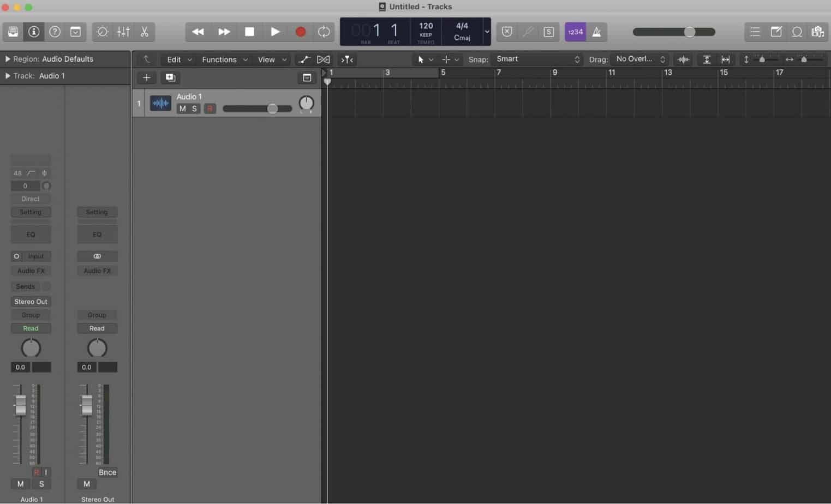Open the Library panel icon
The height and width of the screenshot is (504, 831).
(13, 32)
